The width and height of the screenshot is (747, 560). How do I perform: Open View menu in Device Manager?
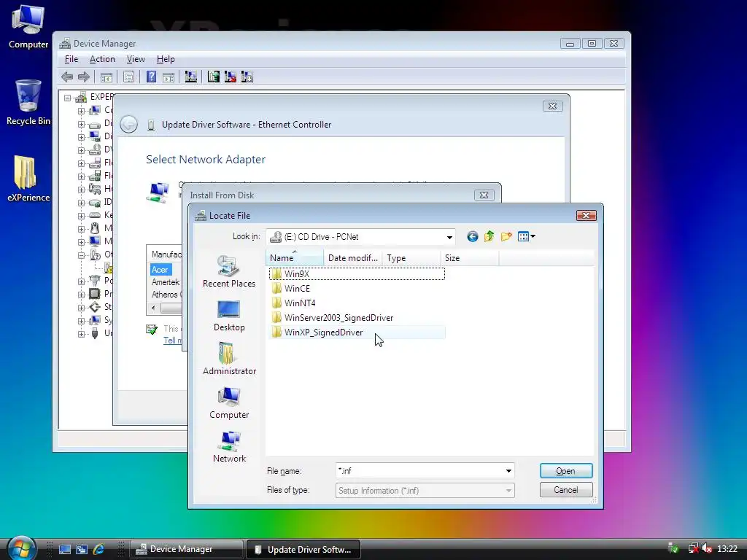(136, 59)
